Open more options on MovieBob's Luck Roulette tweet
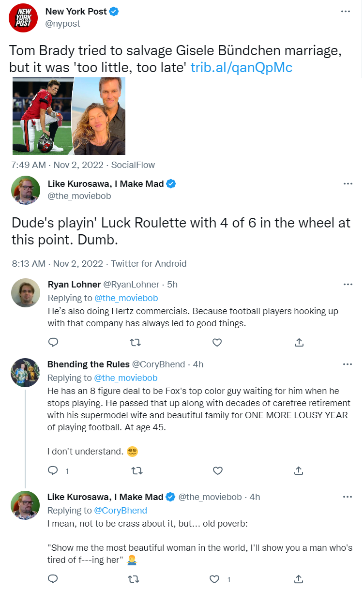The image size is (364, 590). point(348,184)
